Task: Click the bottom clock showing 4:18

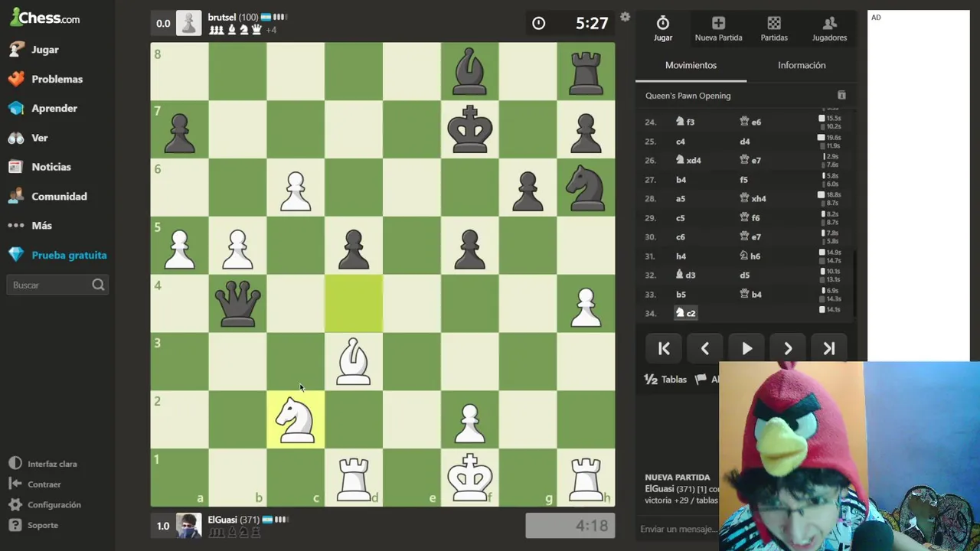Action: 570,526
